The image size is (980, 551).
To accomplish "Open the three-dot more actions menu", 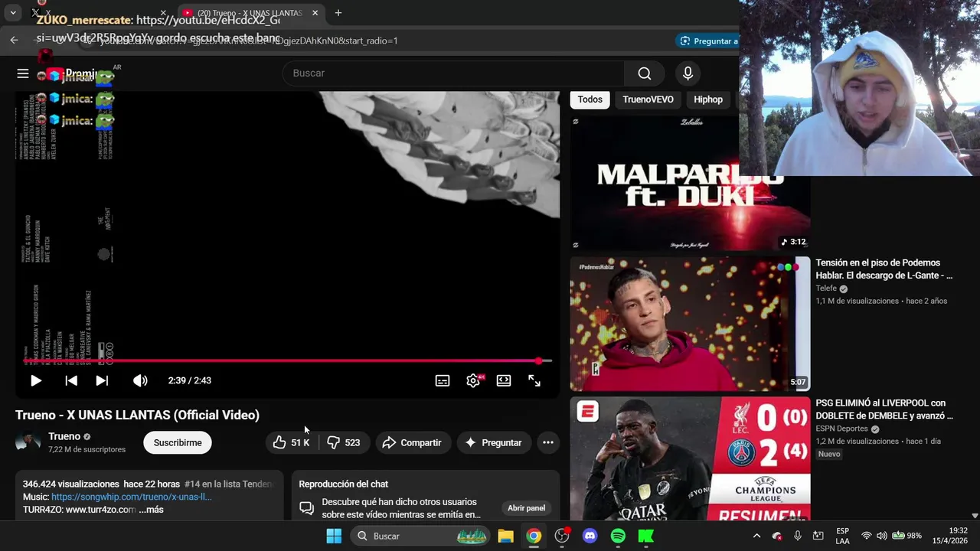I will tap(548, 442).
